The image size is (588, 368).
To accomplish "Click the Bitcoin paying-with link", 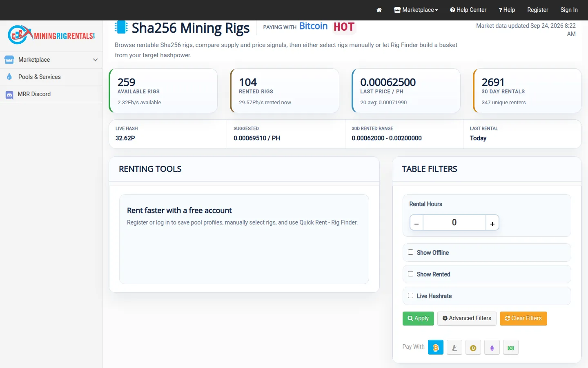I will pos(313,26).
